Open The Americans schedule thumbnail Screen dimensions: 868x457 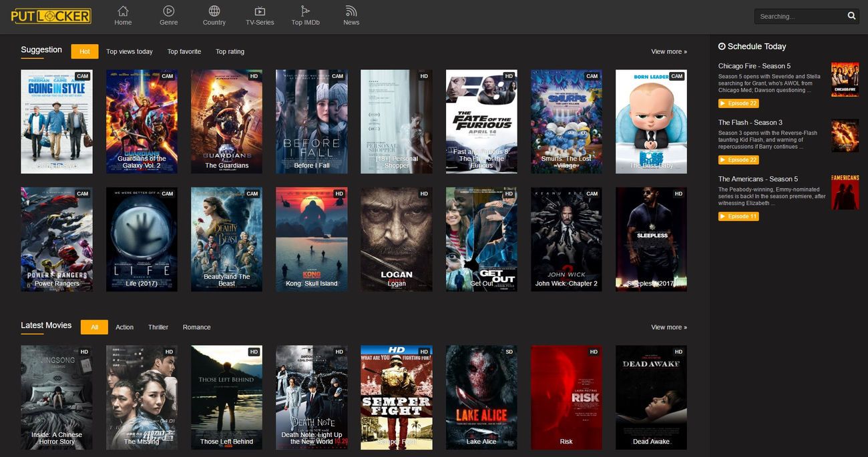845,192
